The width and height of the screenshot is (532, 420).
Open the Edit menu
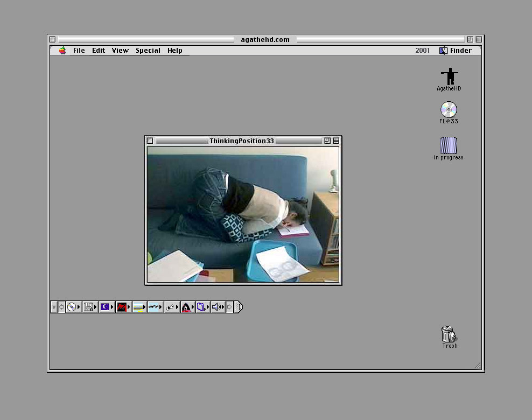pyautogui.click(x=99, y=51)
